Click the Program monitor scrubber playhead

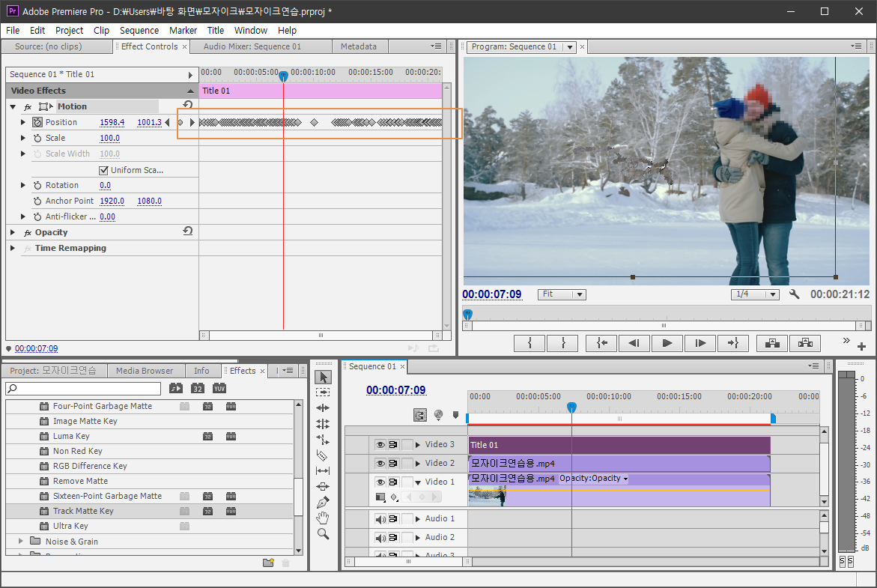coord(467,315)
